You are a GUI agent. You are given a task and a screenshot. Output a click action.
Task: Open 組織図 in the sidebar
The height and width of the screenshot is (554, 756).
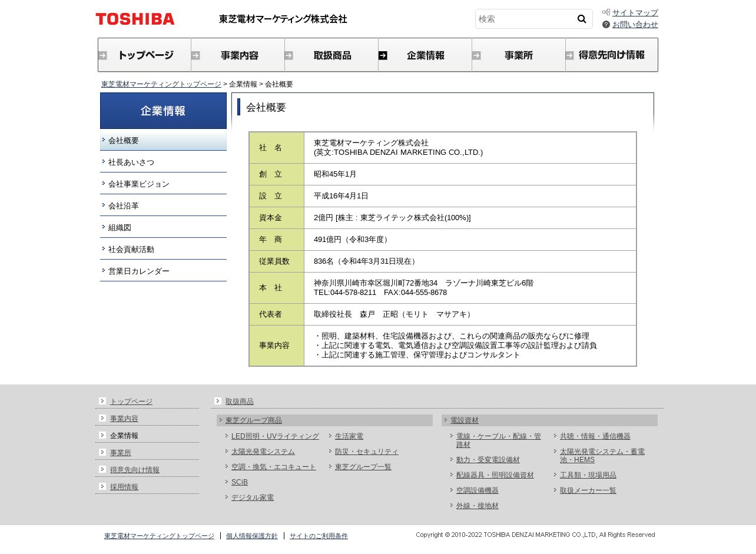163,227
